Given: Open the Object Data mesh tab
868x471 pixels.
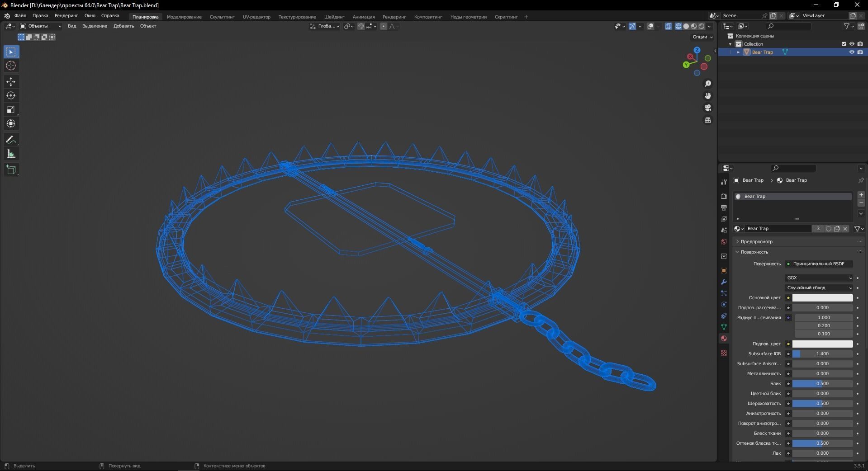Looking at the screenshot, I should [x=724, y=327].
